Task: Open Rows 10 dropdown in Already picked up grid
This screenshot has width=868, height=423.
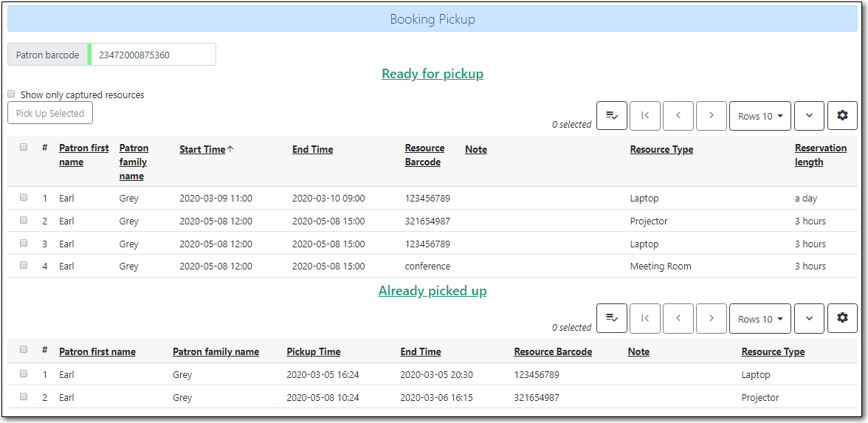Action: pyautogui.click(x=759, y=319)
